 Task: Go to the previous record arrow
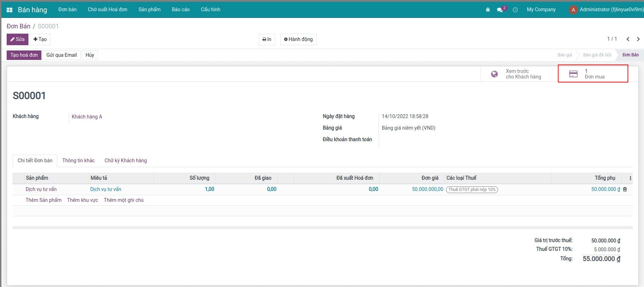[x=628, y=39]
